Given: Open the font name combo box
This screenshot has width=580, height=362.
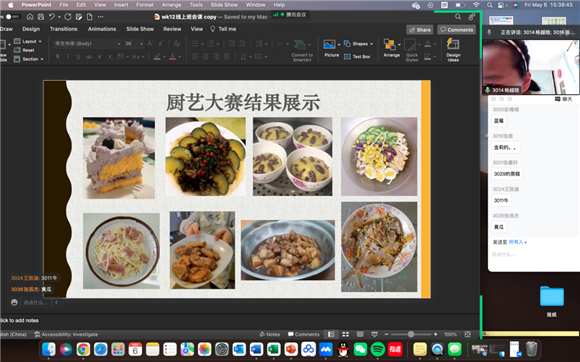Looking at the screenshot, I should 87,44.
